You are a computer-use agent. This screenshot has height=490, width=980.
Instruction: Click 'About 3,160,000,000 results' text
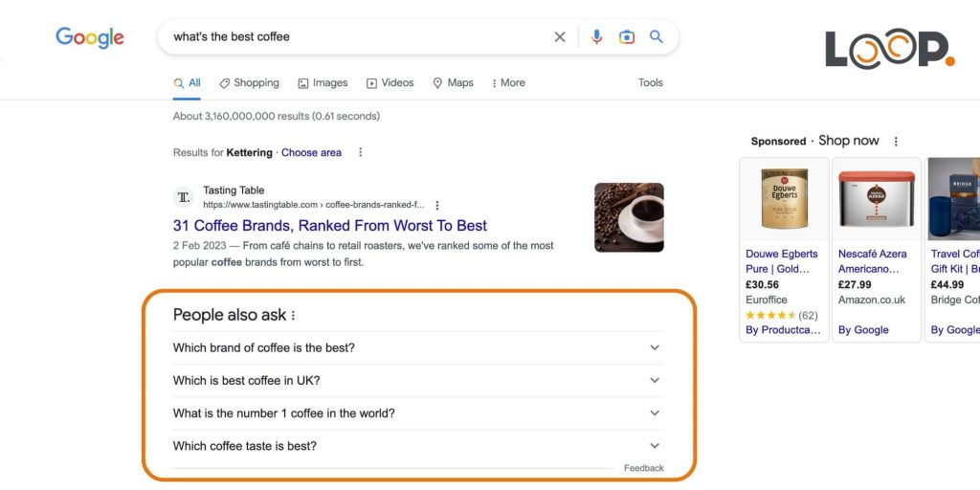coord(277,116)
